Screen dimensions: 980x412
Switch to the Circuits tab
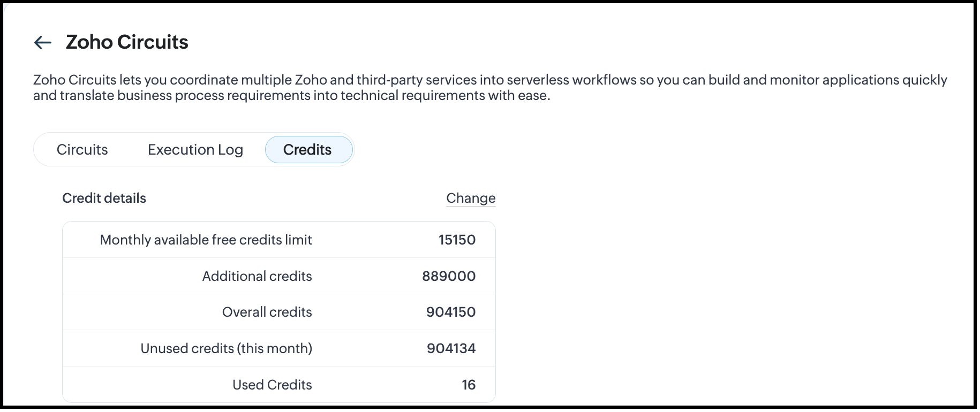tap(82, 150)
